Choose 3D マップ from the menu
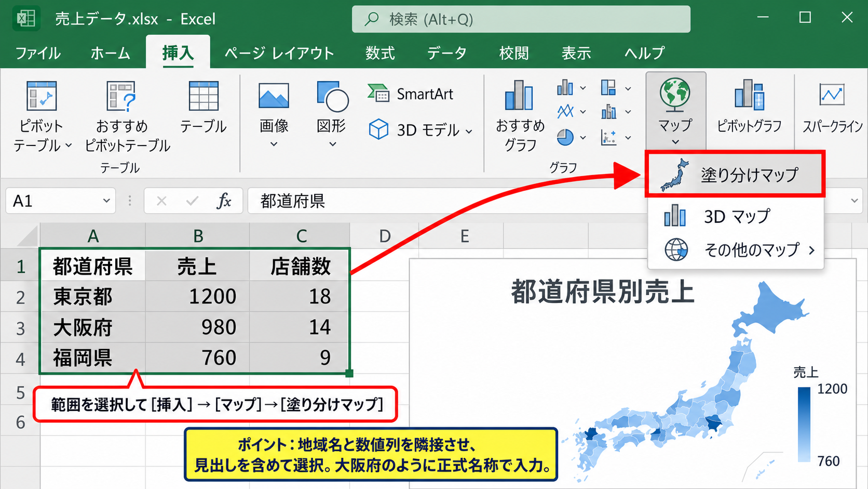Viewport: 868px width, 489px height. pyautogui.click(x=736, y=216)
